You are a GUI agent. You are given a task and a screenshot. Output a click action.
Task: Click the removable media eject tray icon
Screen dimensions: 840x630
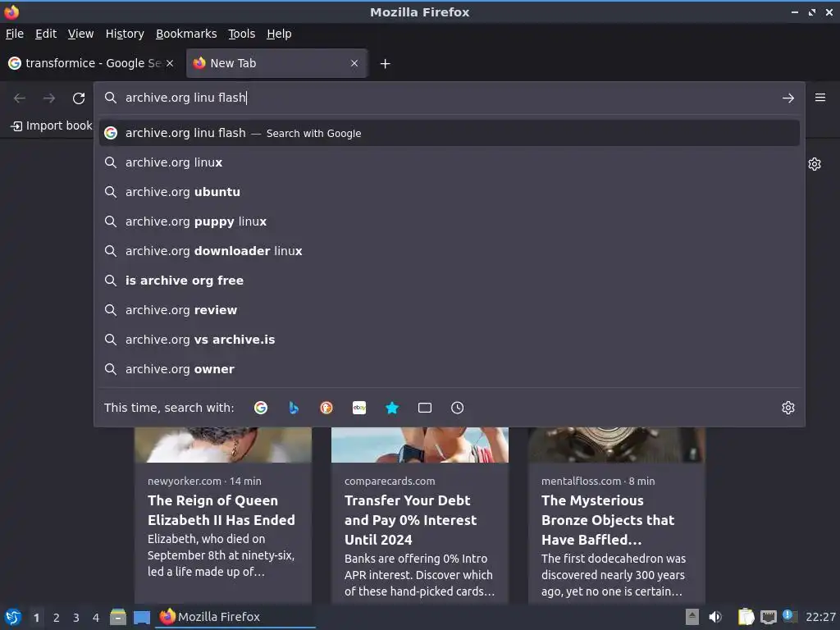(692, 617)
